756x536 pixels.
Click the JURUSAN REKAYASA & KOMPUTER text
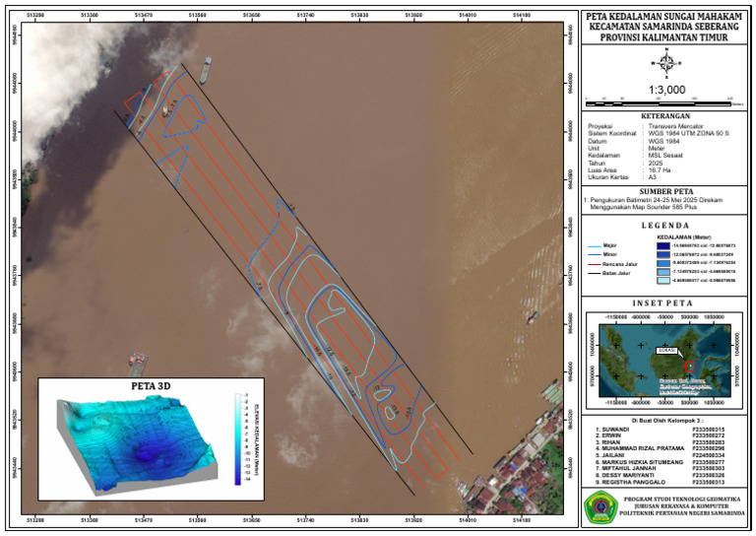tap(682, 506)
